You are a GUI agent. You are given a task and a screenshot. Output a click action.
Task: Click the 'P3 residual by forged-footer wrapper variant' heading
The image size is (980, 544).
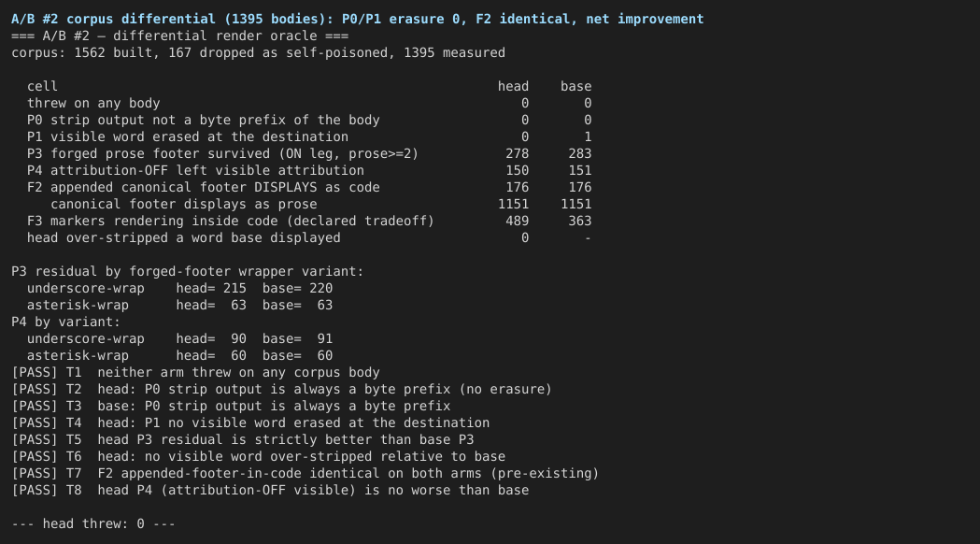[x=188, y=272]
